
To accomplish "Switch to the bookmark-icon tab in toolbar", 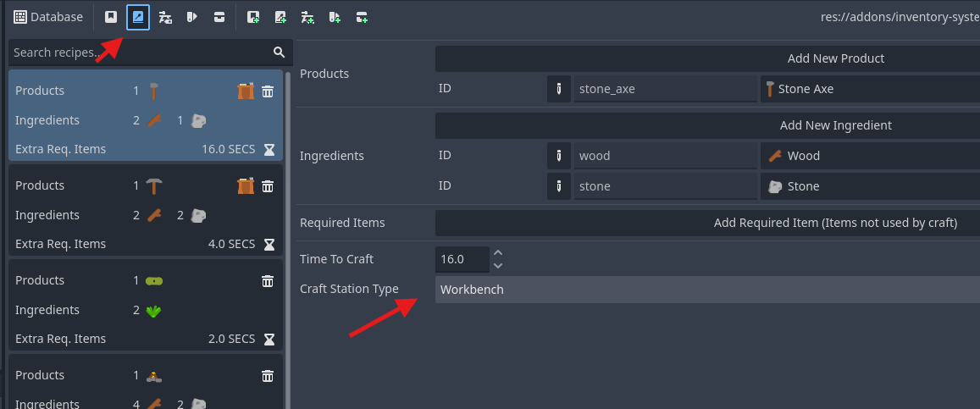I will coord(111,17).
